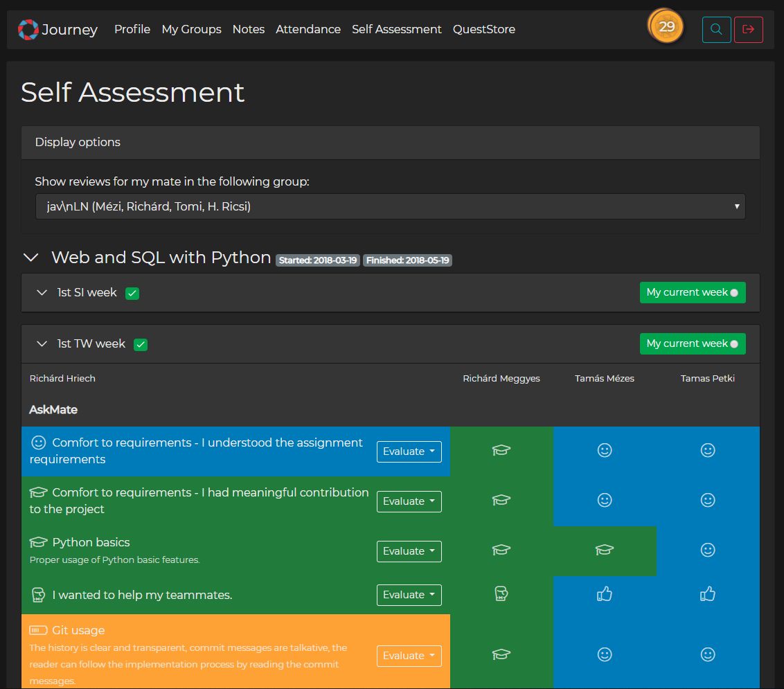Click the coin counter showing 29
Screen dimensions: 784x689
click(666, 26)
